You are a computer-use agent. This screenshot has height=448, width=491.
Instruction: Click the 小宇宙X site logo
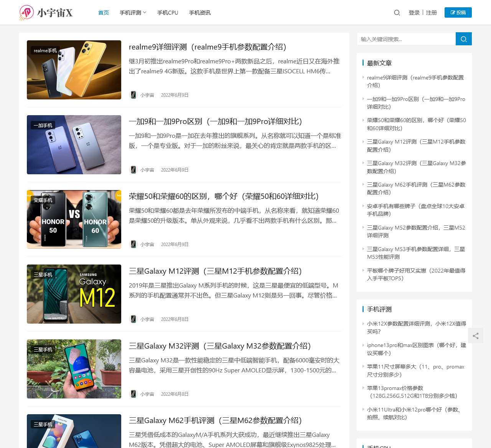(x=46, y=13)
